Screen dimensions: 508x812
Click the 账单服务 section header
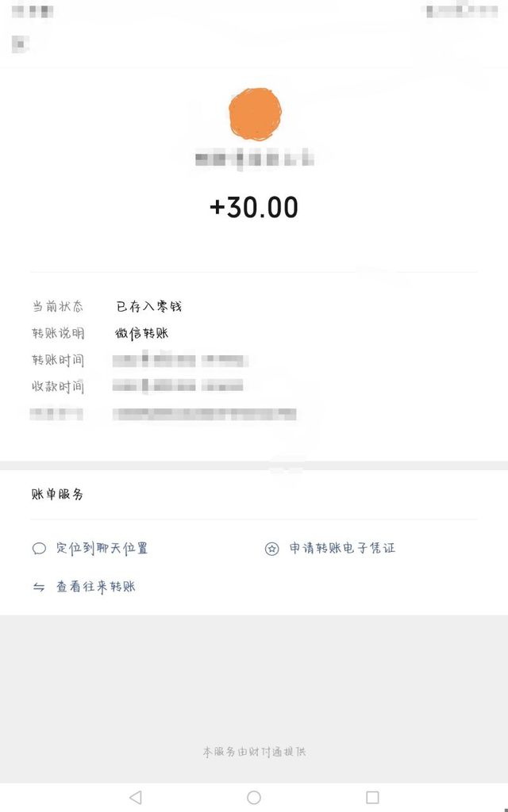(x=57, y=494)
